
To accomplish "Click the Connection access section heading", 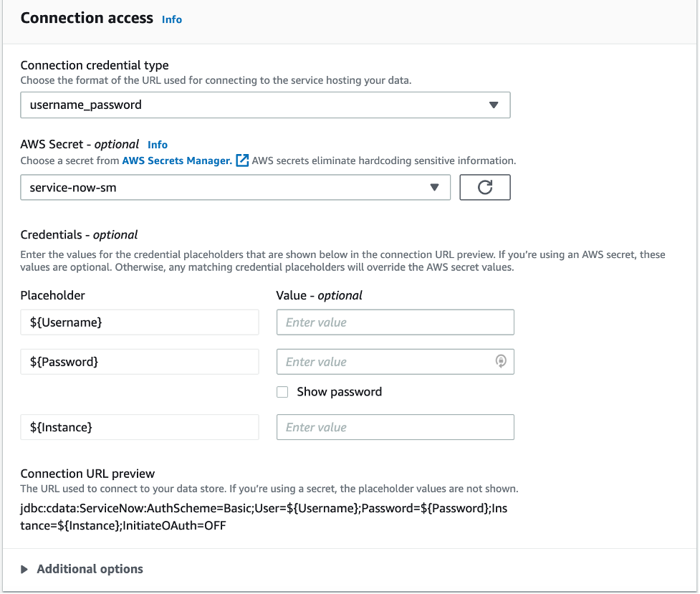I will point(87,18).
